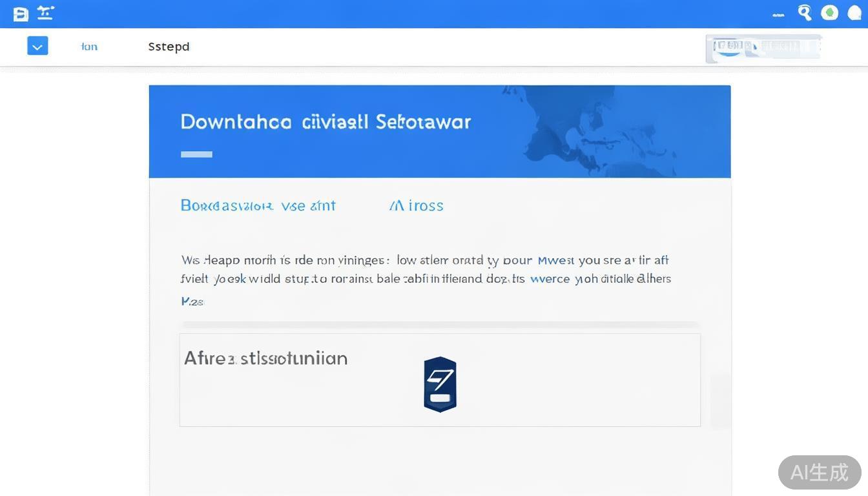Open the blue 'A iross' link
Viewport: 868px width, 496px height.
pos(416,205)
